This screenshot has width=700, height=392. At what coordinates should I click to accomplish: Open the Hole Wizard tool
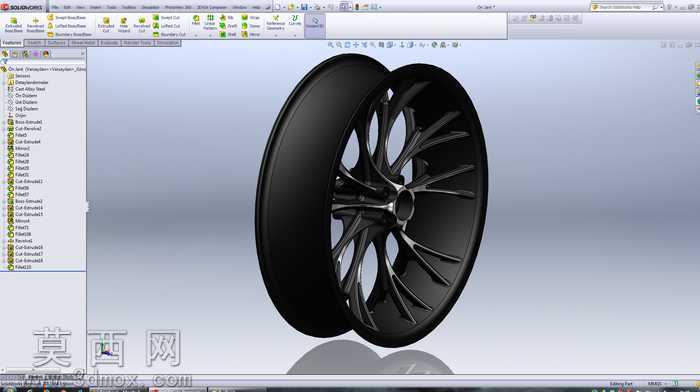pos(124,25)
